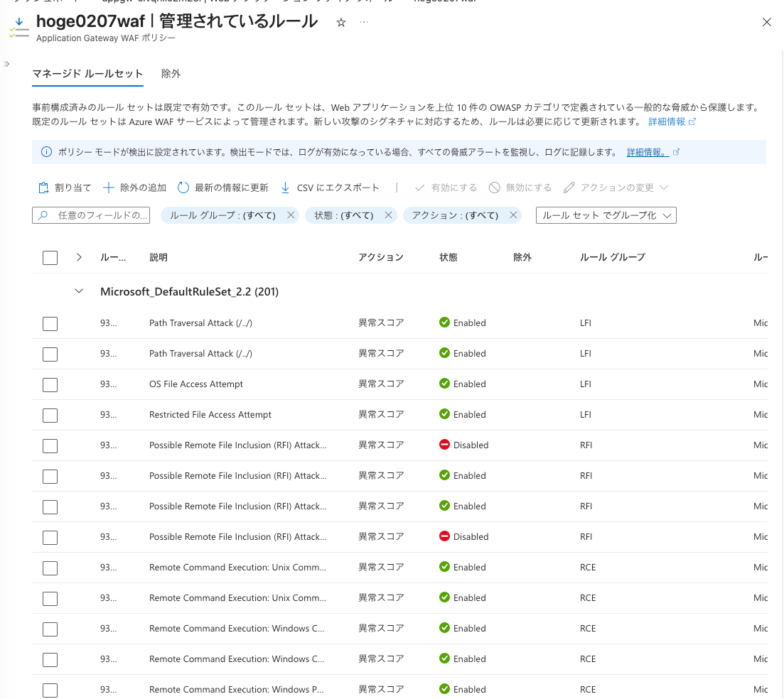Collapse the Microsoft_DefaultRuleSet_2.2 group
This screenshot has height=699, width=784.
point(80,291)
